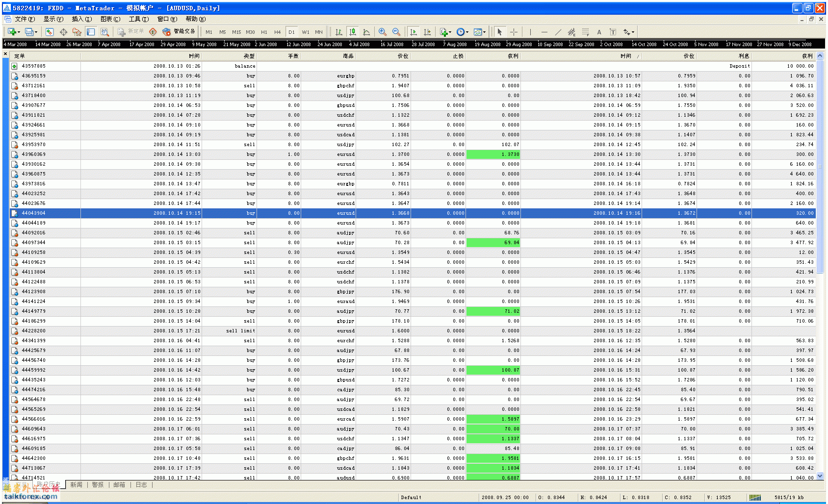Screen dimensions: 828x504
Task: Select line chart display icon
Action: pos(366,32)
